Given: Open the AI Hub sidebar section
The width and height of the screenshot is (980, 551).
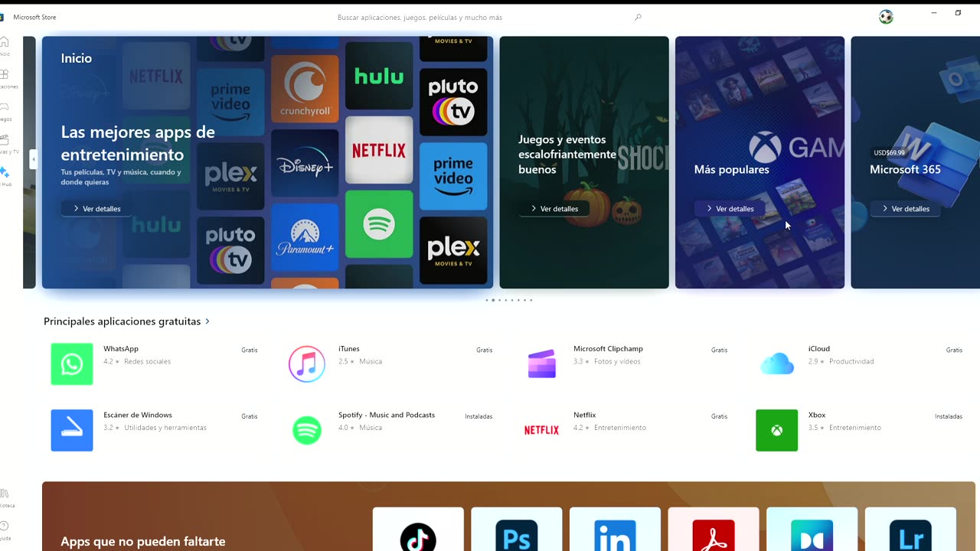Looking at the screenshot, I should coord(4,177).
